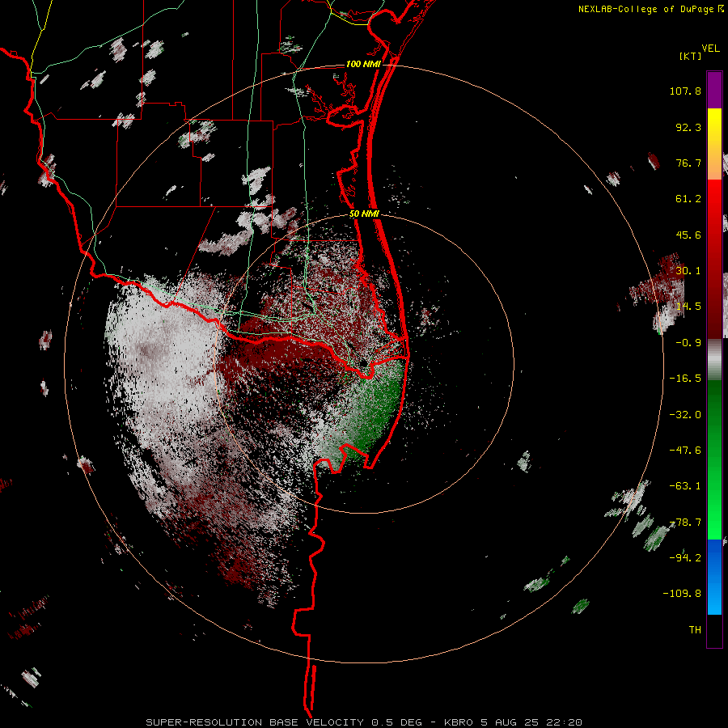The height and width of the screenshot is (728, 728).
Task: Click the VEL legend title
Action: [x=710, y=48]
